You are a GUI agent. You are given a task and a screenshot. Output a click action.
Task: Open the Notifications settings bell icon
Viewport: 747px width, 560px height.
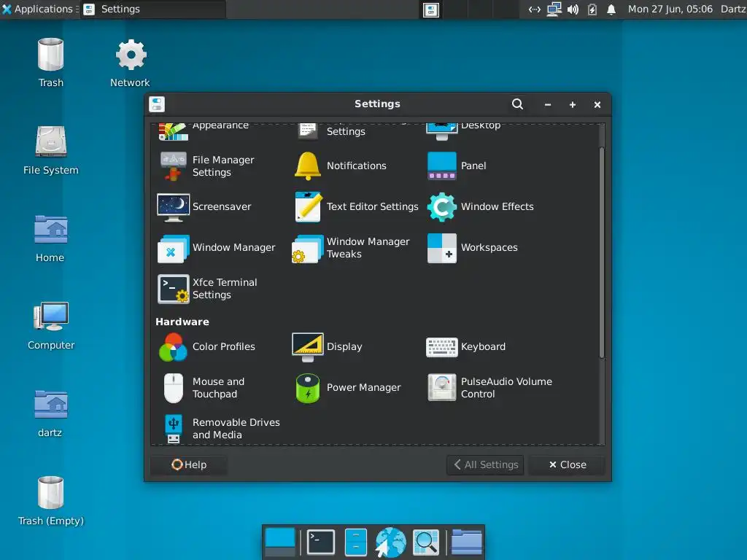point(307,166)
